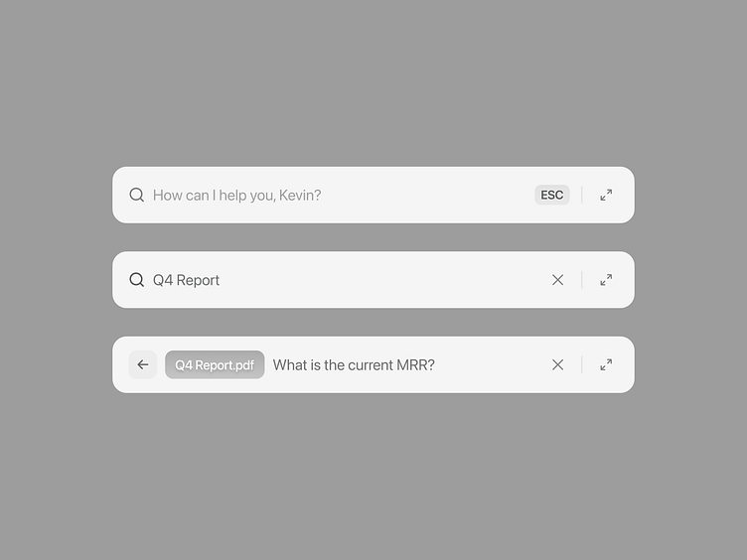Click the "What is the current MRR?" query text

pyautogui.click(x=354, y=364)
